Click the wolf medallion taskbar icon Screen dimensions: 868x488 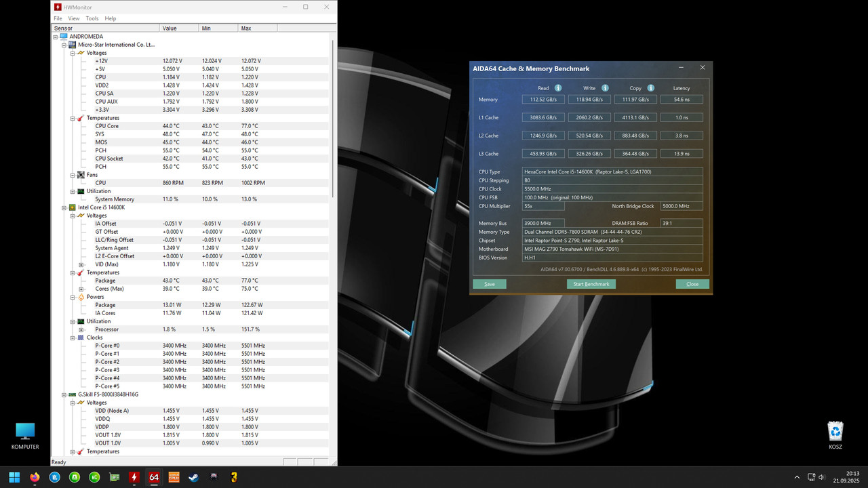coord(214,477)
